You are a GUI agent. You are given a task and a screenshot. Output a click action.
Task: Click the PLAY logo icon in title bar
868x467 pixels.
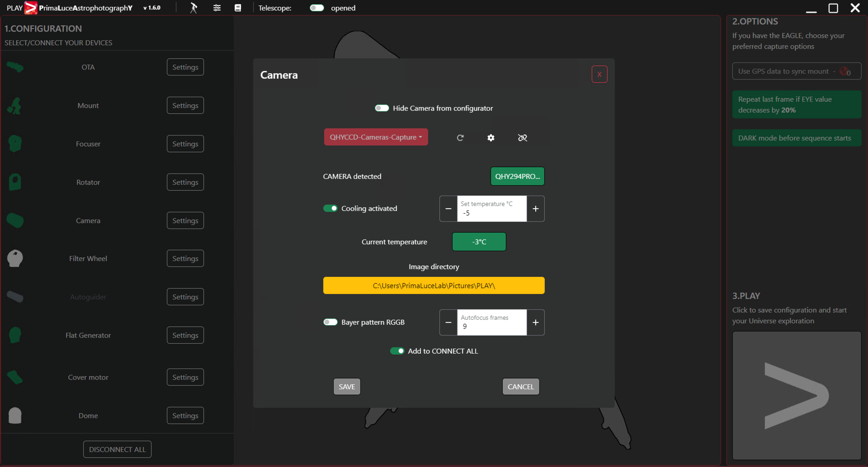30,8
